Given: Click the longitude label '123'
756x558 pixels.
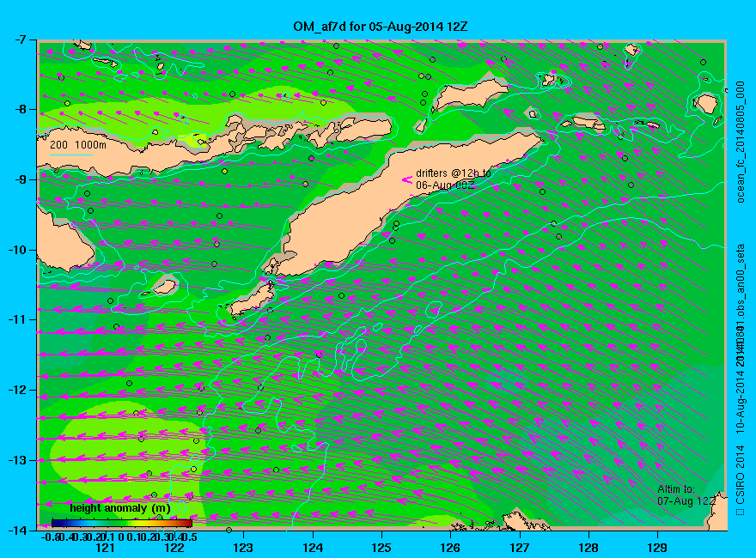Looking at the screenshot, I should point(243,548).
